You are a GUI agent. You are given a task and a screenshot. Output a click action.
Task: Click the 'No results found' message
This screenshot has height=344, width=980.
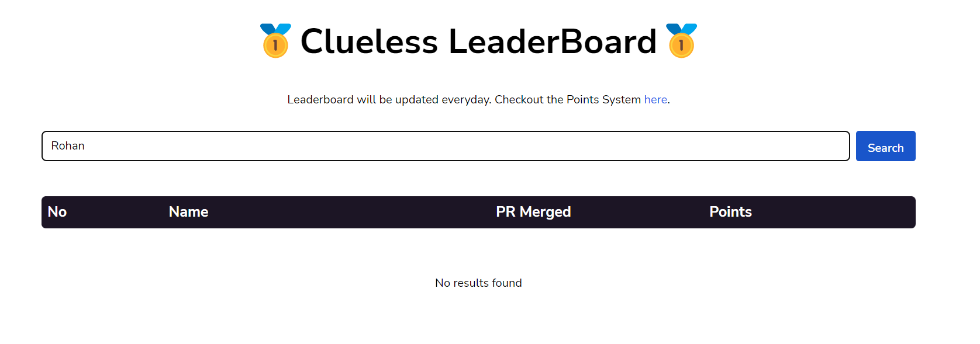[478, 283]
